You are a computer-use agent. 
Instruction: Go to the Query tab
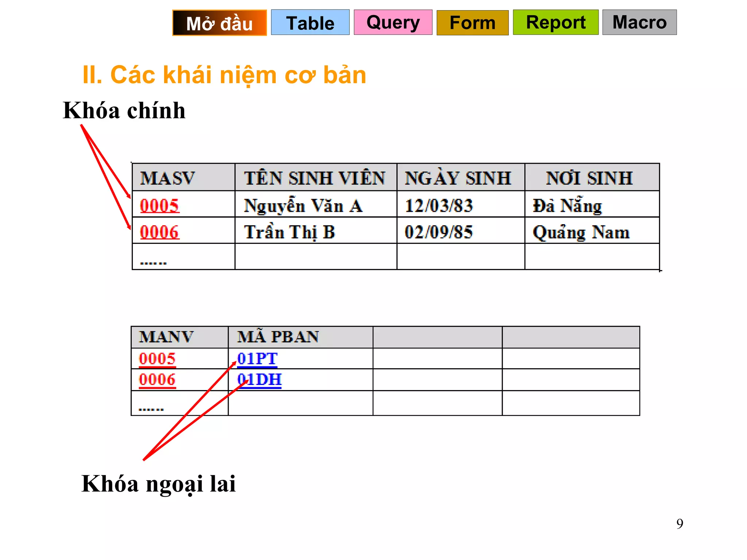[x=393, y=22]
